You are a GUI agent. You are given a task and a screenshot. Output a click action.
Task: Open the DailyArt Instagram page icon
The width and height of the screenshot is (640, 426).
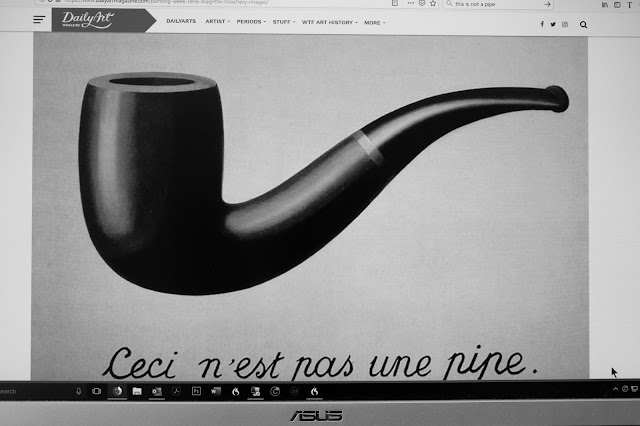pos(565,24)
